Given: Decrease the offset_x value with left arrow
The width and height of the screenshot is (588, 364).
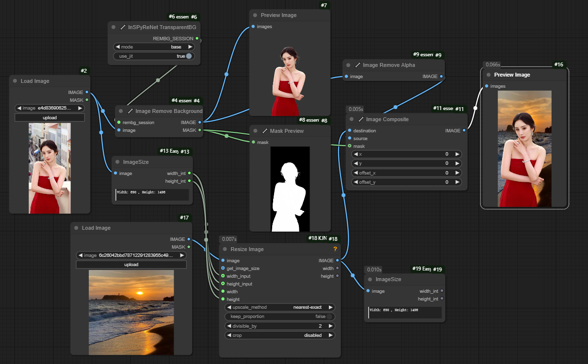Looking at the screenshot, I should (356, 173).
